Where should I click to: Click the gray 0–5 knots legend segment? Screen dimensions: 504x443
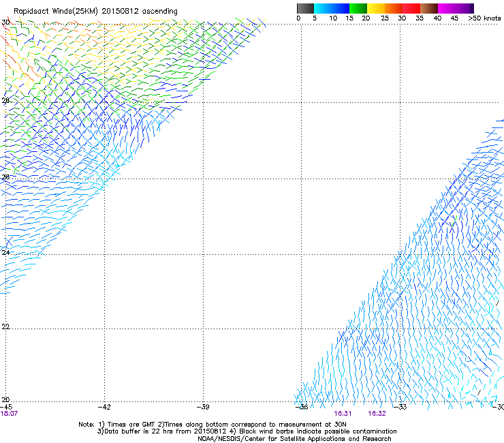(305, 8)
